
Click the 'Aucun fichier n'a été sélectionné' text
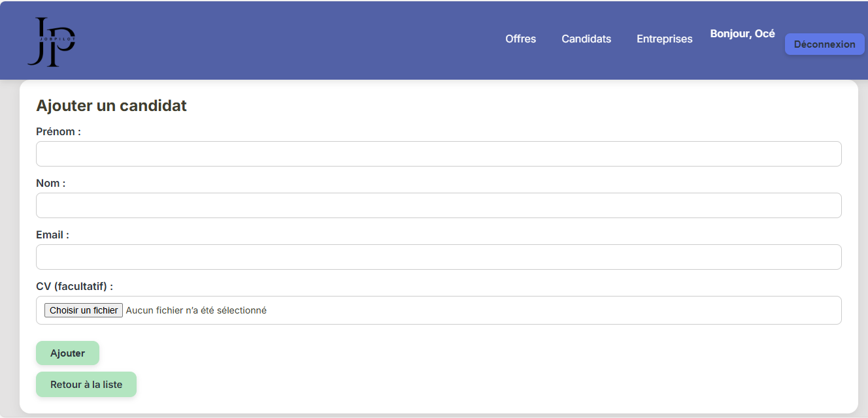196,311
